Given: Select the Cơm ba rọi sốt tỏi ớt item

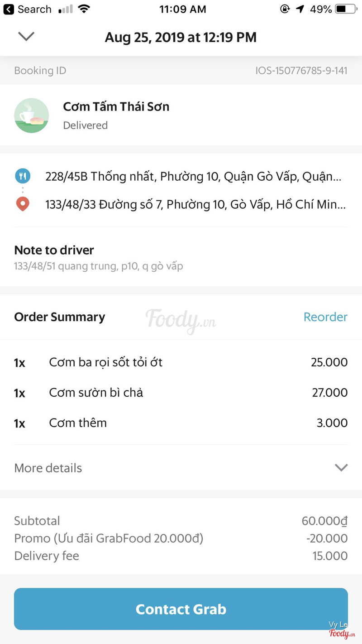Looking at the screenshot, I should (105, 362).
